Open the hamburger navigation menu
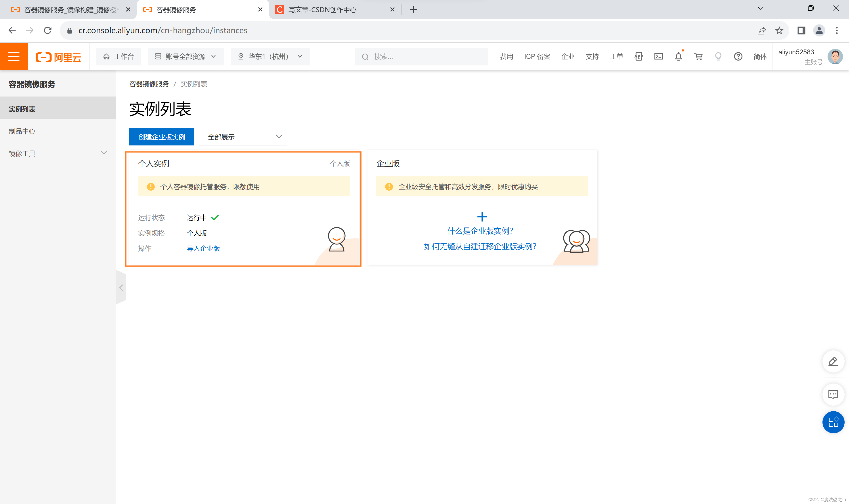 point(13,56)
